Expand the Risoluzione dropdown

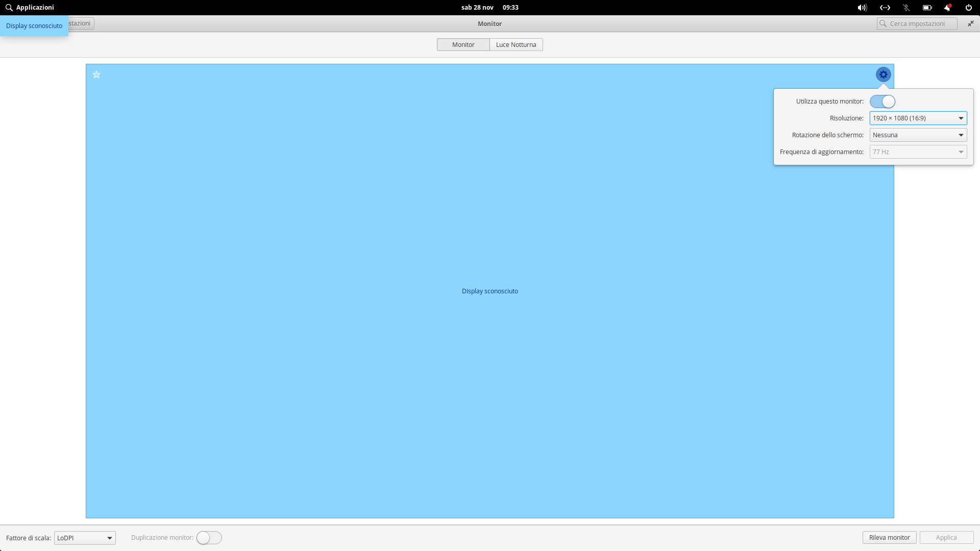coord(918,118)
